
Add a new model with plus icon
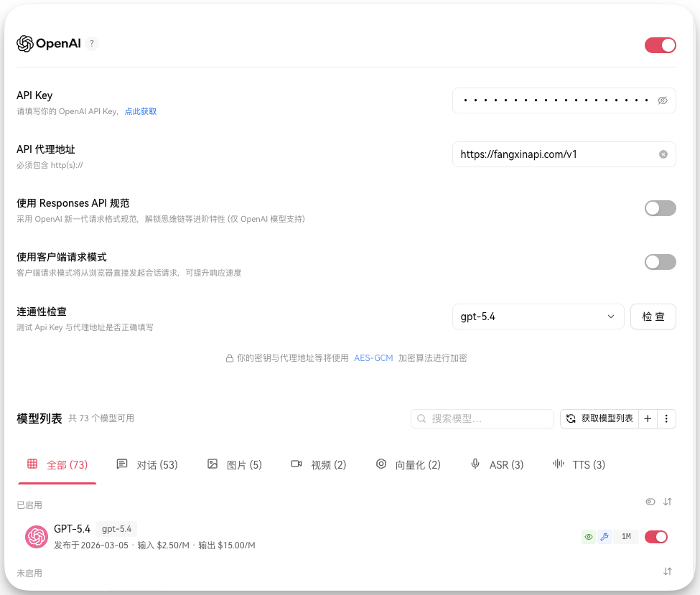coord(648,418)
